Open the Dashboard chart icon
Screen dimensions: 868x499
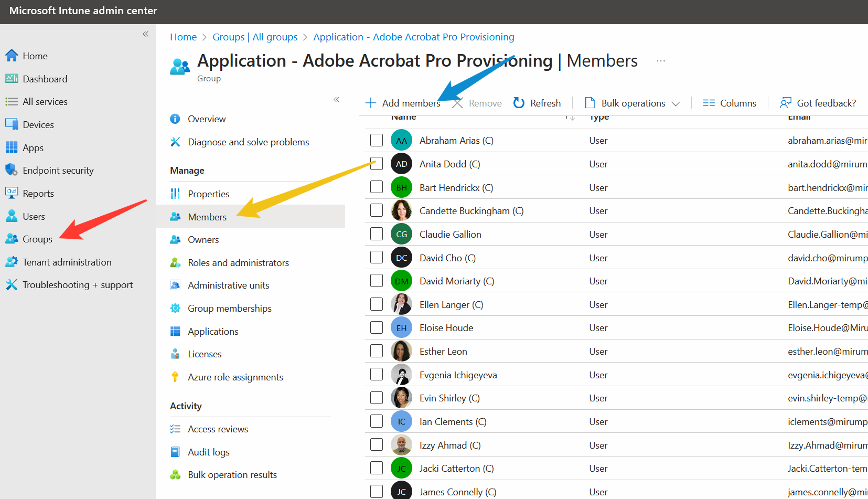point(12,79)
